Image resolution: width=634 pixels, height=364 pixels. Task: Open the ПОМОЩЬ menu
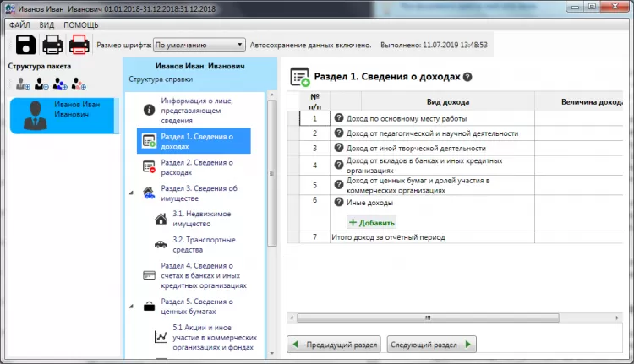[x=81, y=25]
